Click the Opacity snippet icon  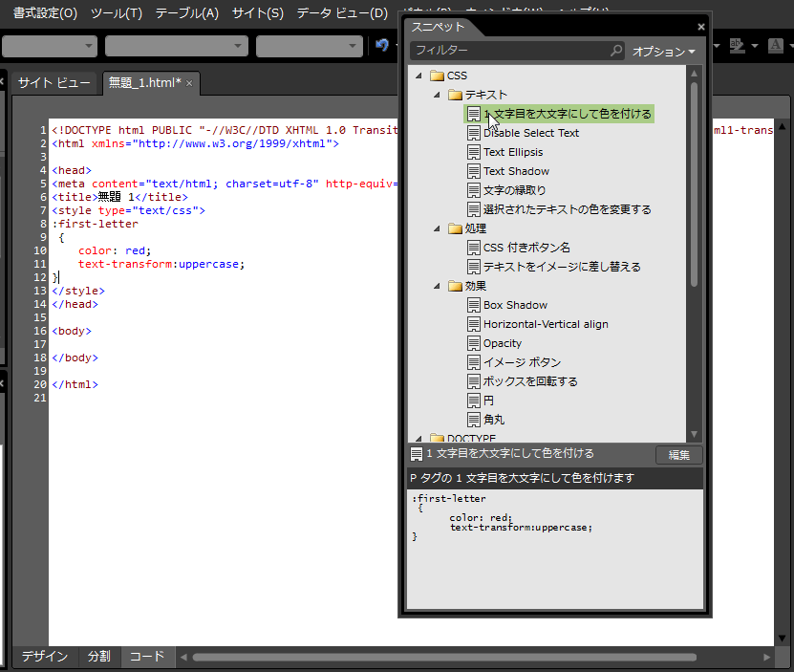[x=473, y=343]
